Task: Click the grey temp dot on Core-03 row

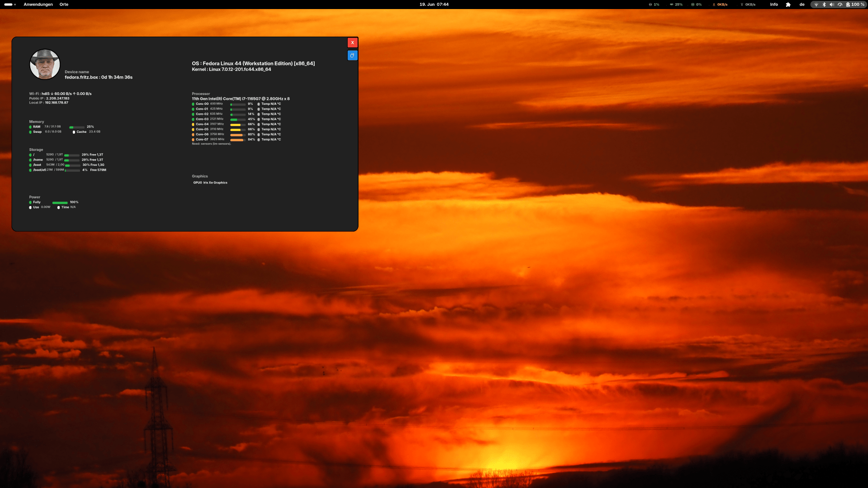Action: pyautogui.click(x=259, y=119)
